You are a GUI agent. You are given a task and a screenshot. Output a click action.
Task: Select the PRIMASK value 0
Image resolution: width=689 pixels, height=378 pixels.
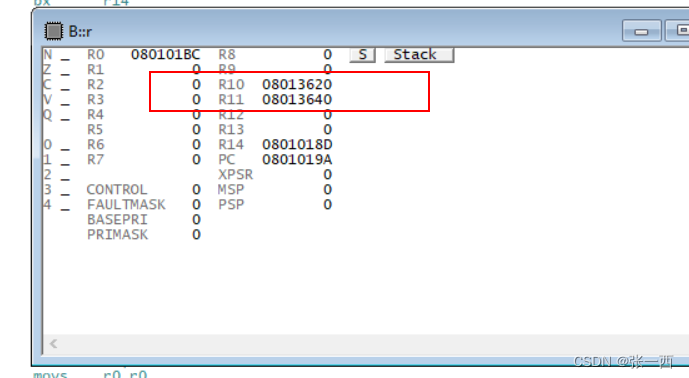196,234
